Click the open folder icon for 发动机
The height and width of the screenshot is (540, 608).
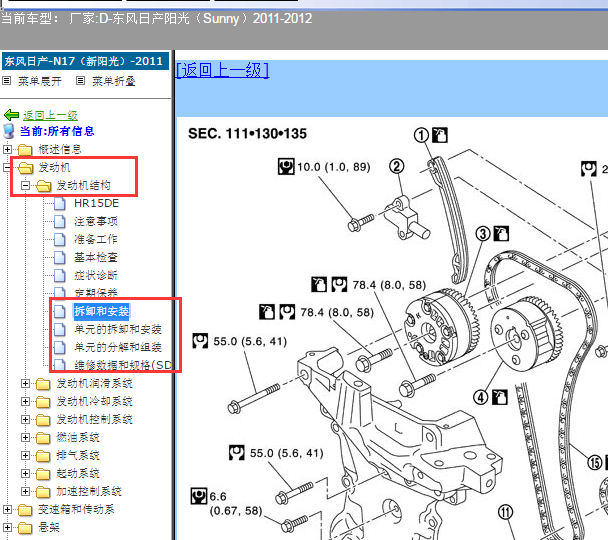click(x=25, y=167)
